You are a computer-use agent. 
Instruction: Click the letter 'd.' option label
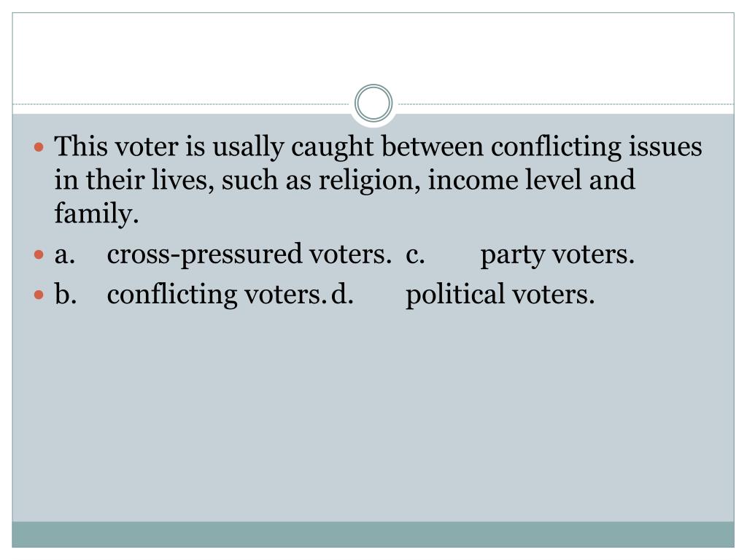click(x=342, y=294)
